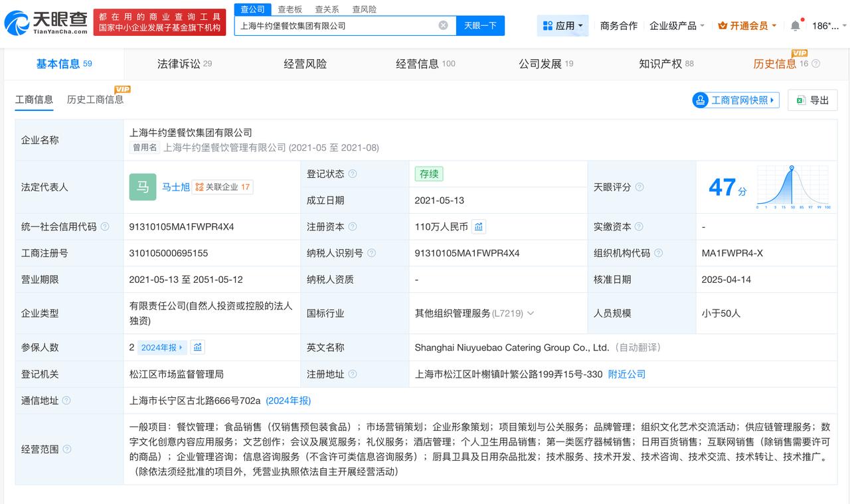Click the help icon beside 天眼评分

(x=639, y=187)
